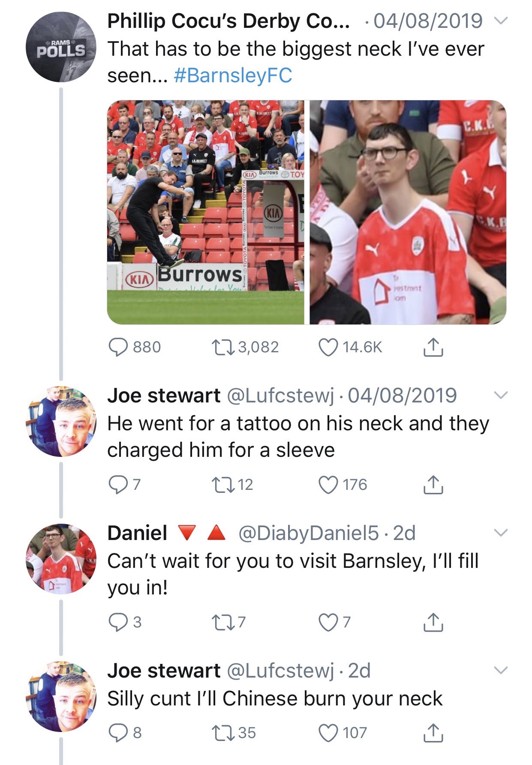View the close-up fan photo on right
532x765 pixels.
(x=408, y=212)
